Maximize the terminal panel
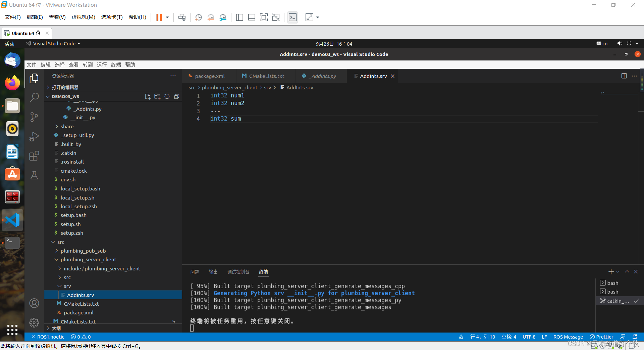Viewport: 644px width, 350px height. (627, 272)
